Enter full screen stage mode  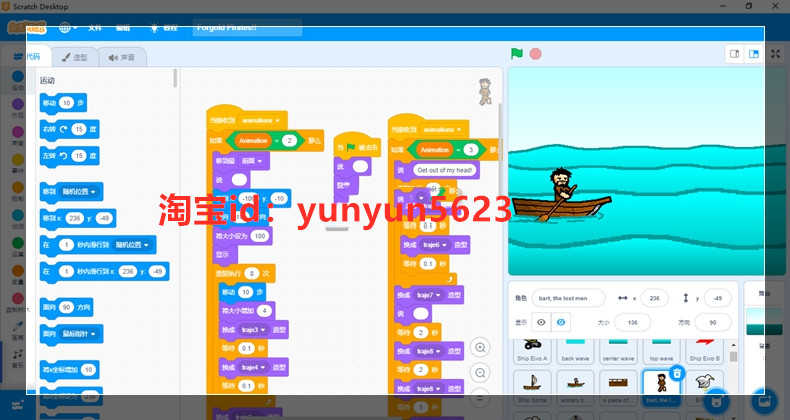pyautogui.click(x=775, y=54)
